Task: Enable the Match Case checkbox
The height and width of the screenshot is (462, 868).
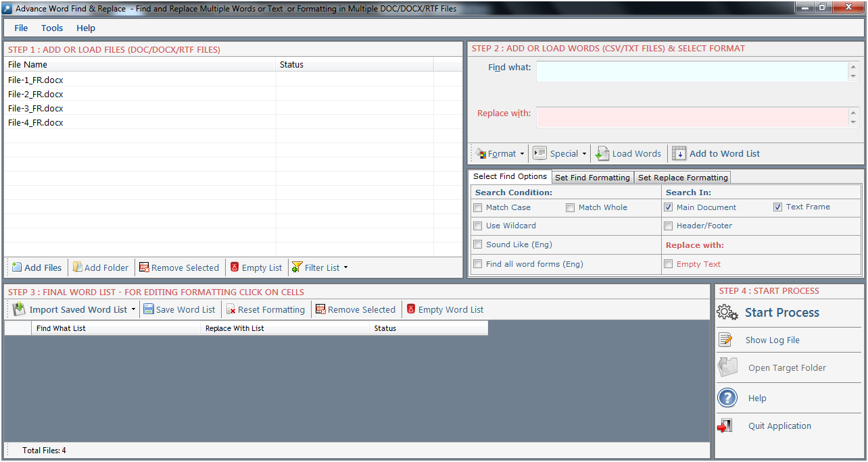Action: point(478,207)
